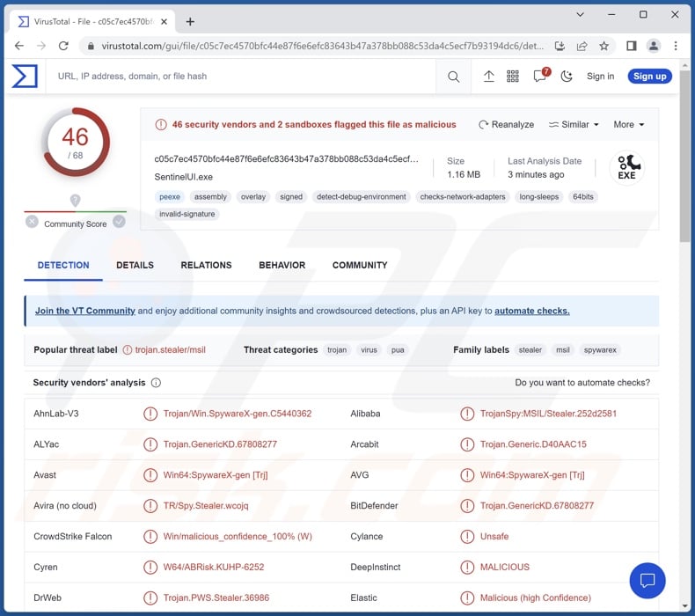The height and width of the screenshot is (616, 695).
Task: Click the browser address bar URL
Action: [322, 46]
